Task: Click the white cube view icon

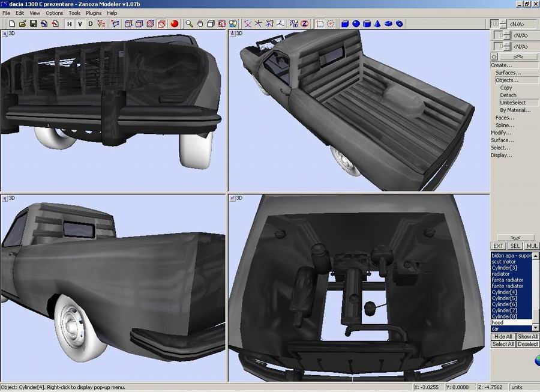Action: click(x=211, y=24)
